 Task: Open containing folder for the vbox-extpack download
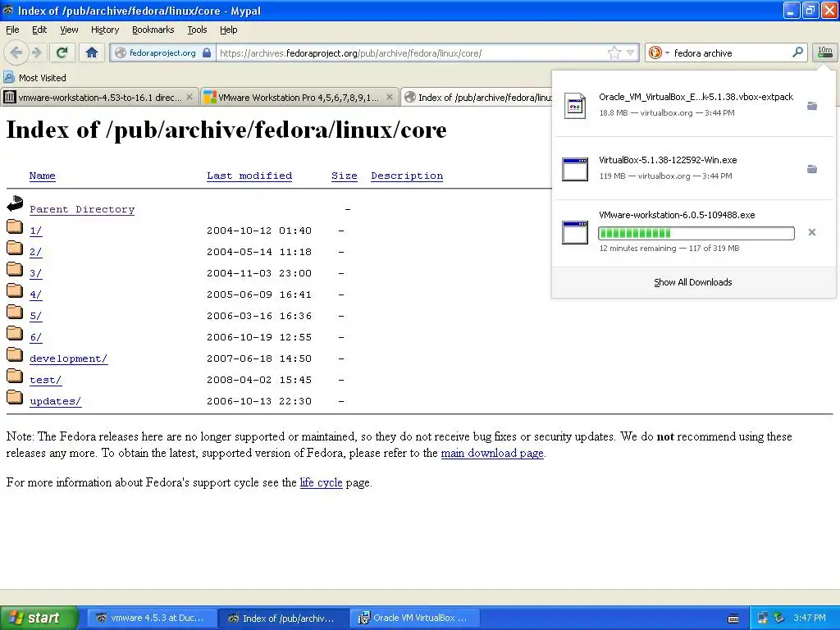tap(812, 106)
